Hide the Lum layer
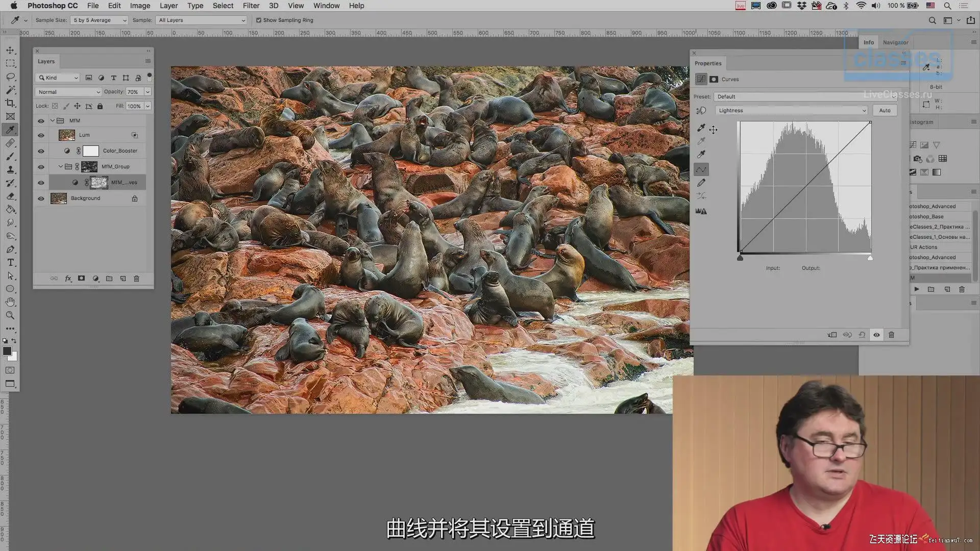This screenshot has height=551, width=980. point(41,135)
